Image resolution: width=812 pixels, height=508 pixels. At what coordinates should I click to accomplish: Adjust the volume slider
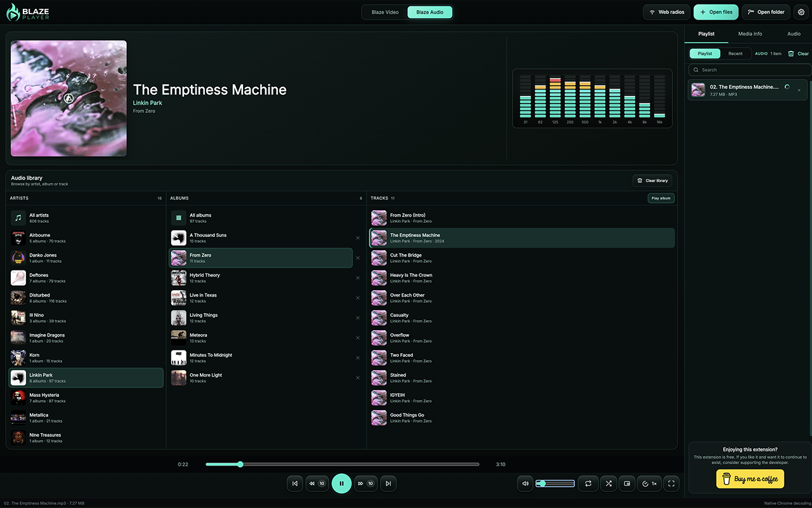(555, 483)
